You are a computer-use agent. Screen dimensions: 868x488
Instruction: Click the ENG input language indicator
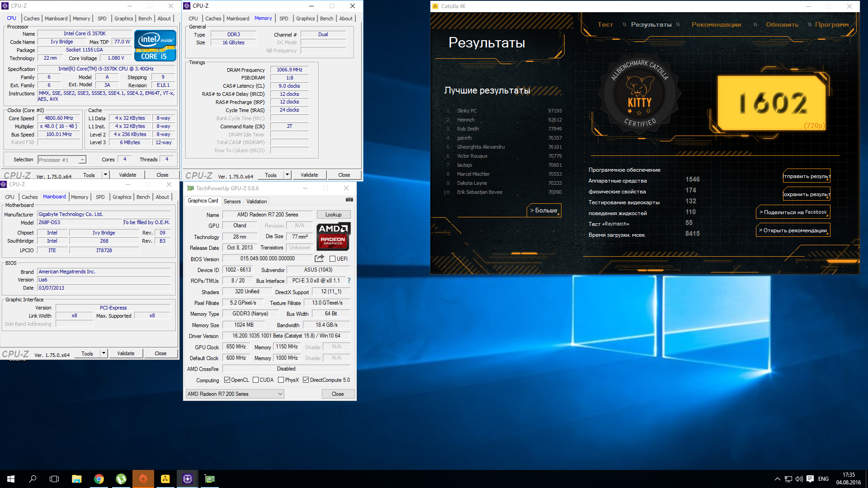point(823,479)
